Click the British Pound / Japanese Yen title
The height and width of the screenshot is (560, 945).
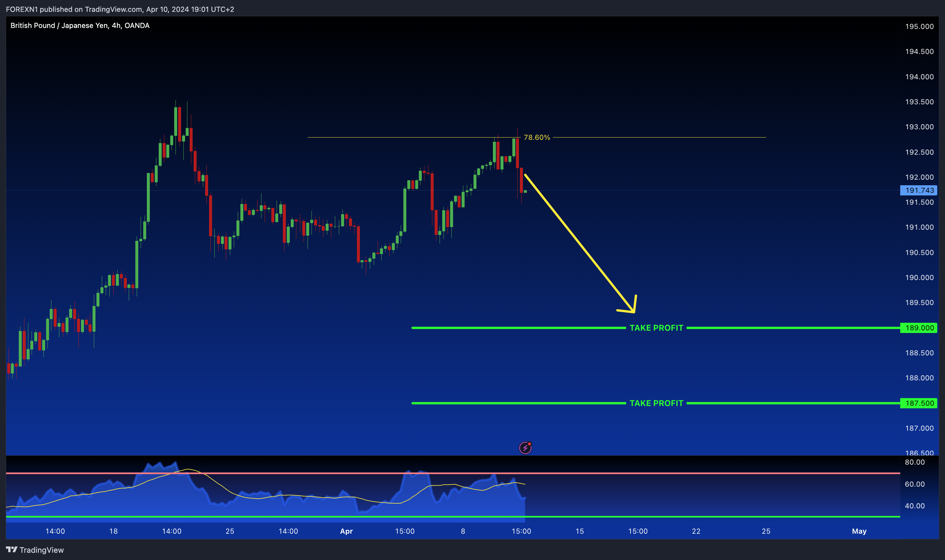click(x=80, y=25)
